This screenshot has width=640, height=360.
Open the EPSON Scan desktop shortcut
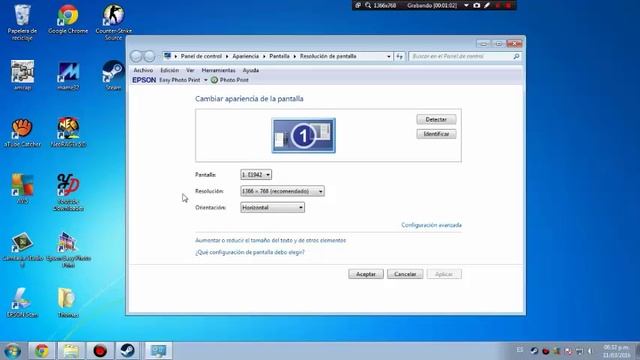point(22,303)
